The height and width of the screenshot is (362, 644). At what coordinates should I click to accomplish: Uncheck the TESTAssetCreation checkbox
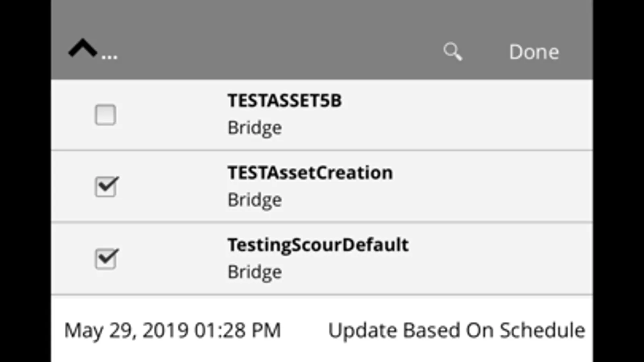click(x=106, y=187)
